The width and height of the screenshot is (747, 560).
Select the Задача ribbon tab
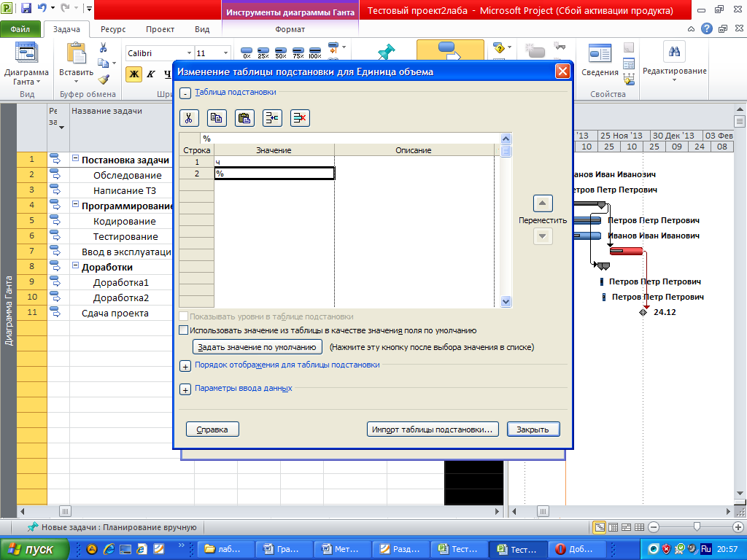(x=66, y=29)
